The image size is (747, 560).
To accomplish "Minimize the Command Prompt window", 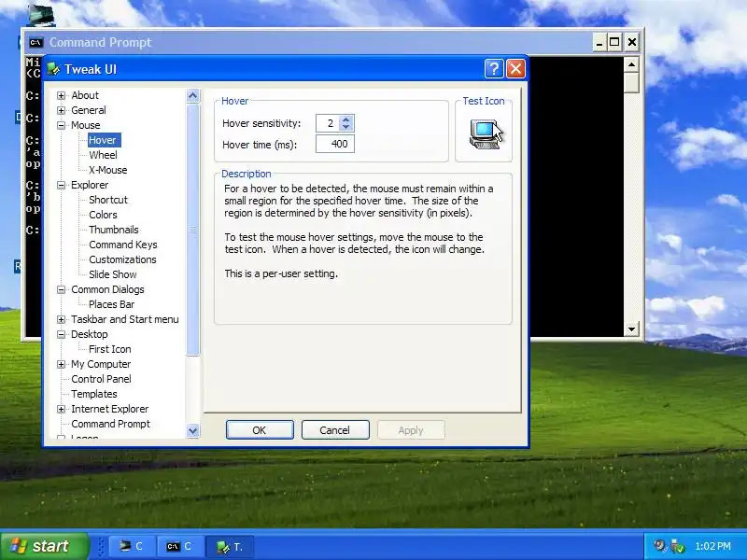I will [x=599, y=42].
